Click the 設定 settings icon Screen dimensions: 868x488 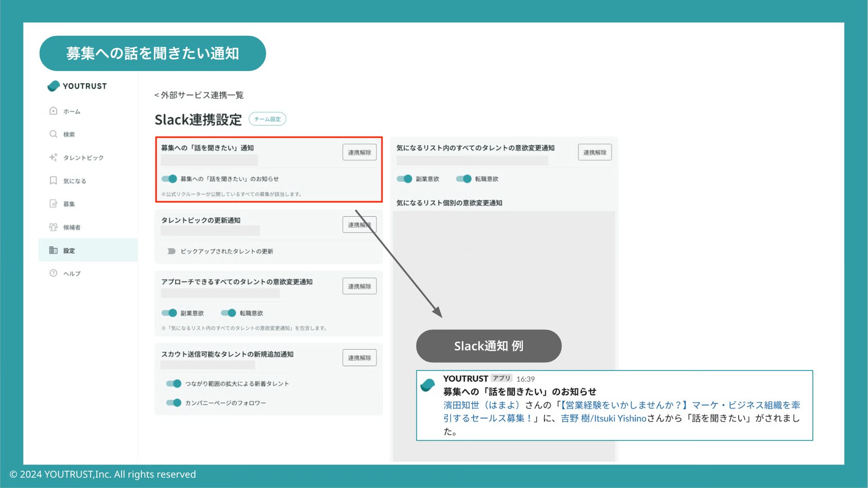[x=53, y=250]
